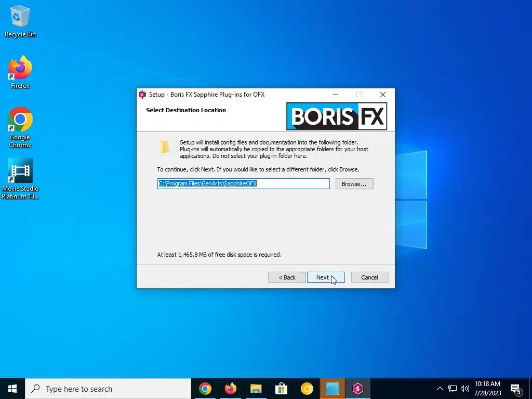
Task: Click the 'To continue, click Next' instruction text
Action: [x=258, y=169]
